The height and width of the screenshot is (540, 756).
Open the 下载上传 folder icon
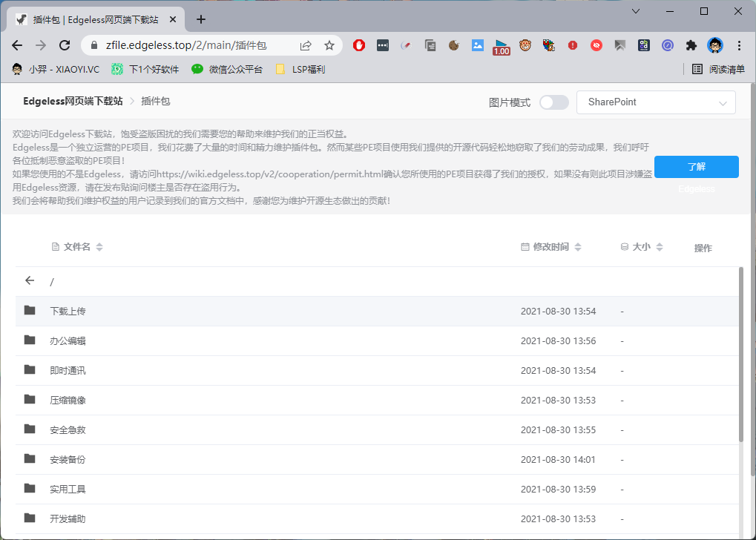30,311
